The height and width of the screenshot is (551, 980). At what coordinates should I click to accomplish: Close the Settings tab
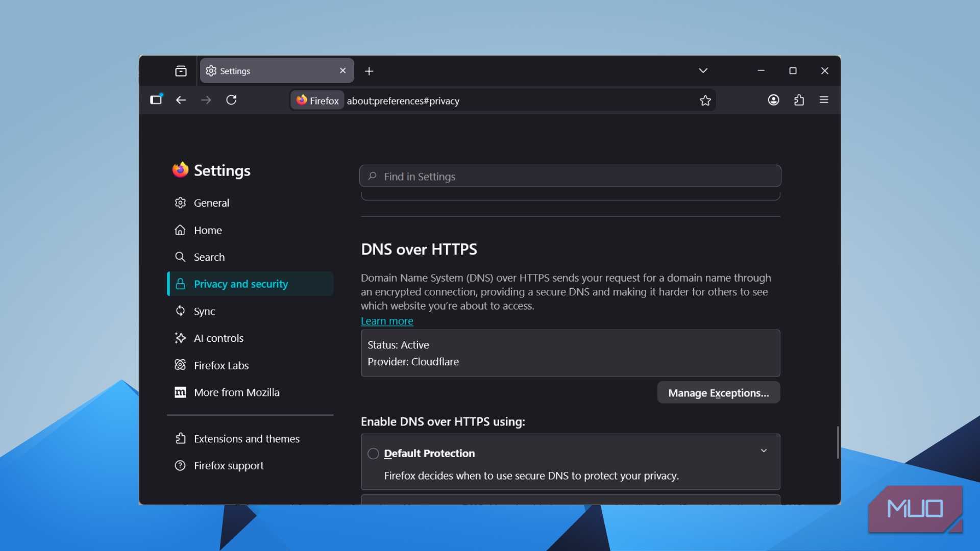[343, 71]
